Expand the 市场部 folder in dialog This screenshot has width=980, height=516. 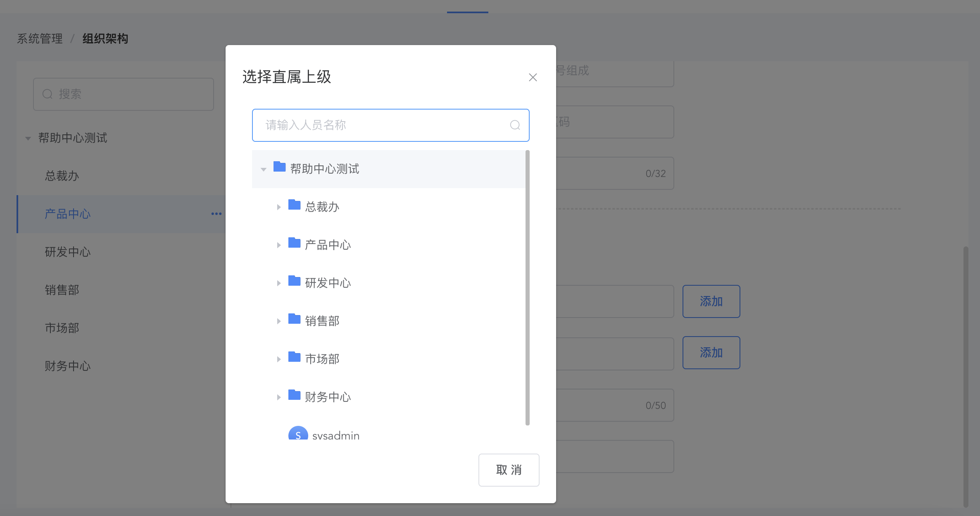click(279, 359)
